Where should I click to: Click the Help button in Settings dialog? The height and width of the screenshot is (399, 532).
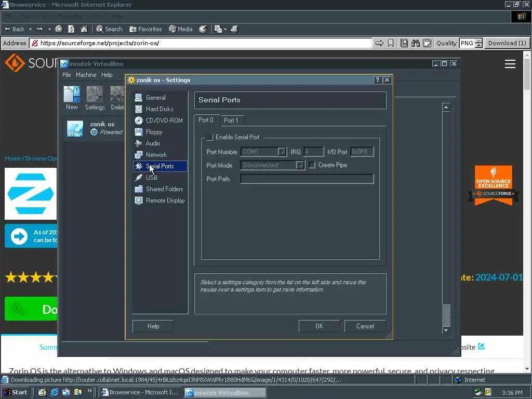(153, 326)
